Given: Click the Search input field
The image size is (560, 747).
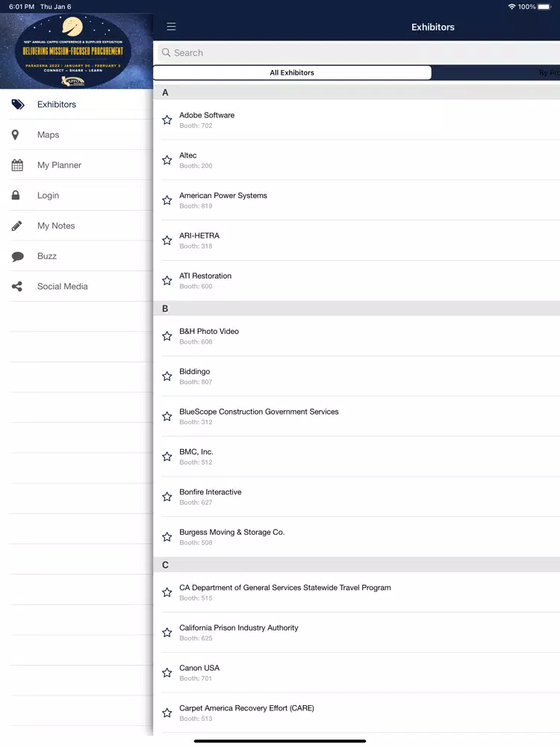Looking at the screenshot, I should point(359,52).
